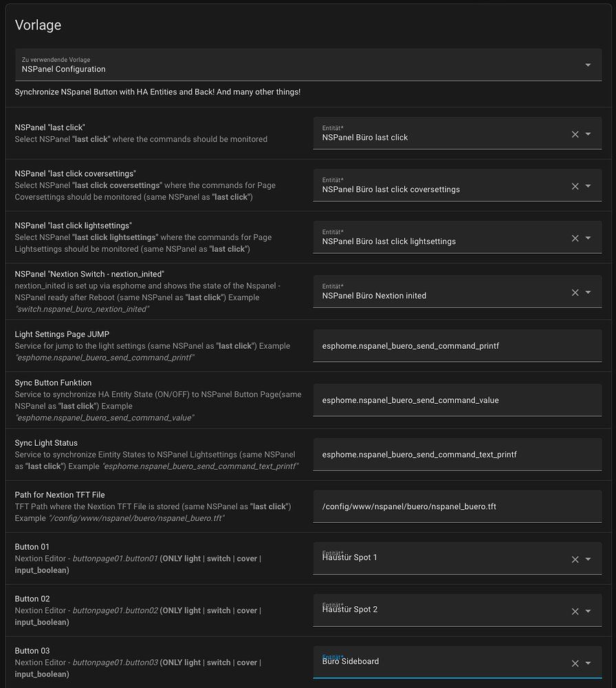Clear the last click lightsettings entity

coord(575,238)
